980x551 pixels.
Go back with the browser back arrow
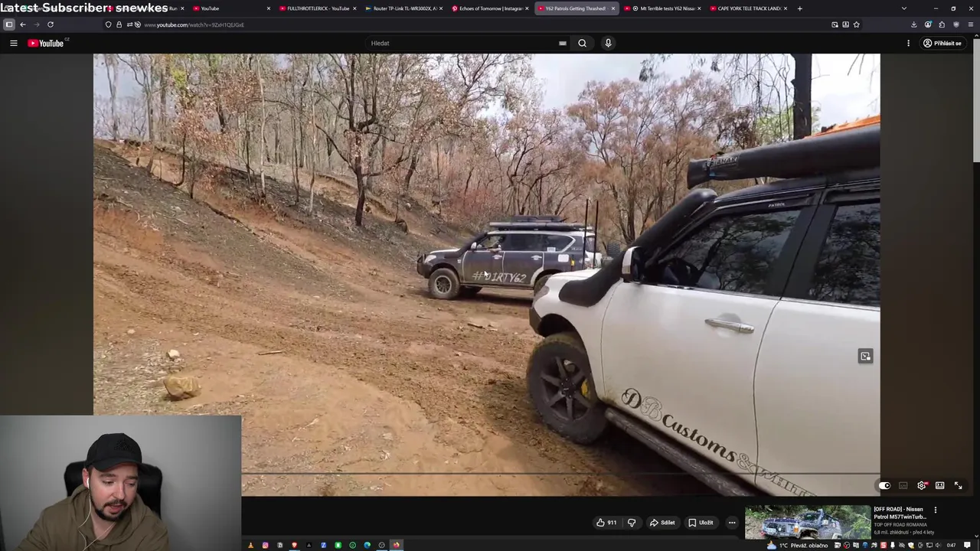pos(23,24)
